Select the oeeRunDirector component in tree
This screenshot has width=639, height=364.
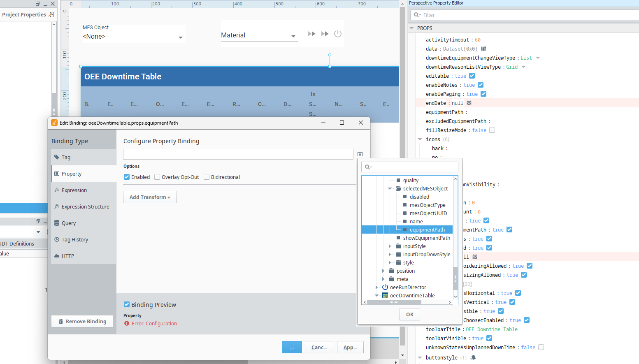[408, 287]
